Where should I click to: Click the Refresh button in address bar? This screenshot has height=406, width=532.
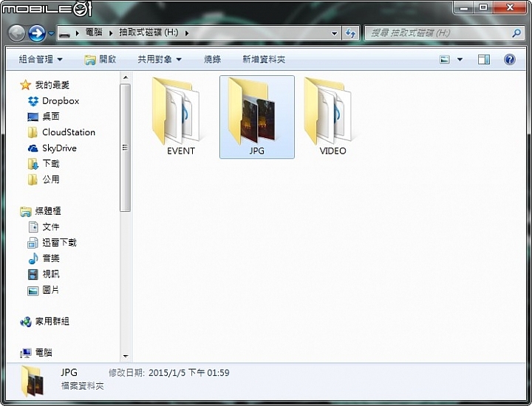[x=350, y=33]
